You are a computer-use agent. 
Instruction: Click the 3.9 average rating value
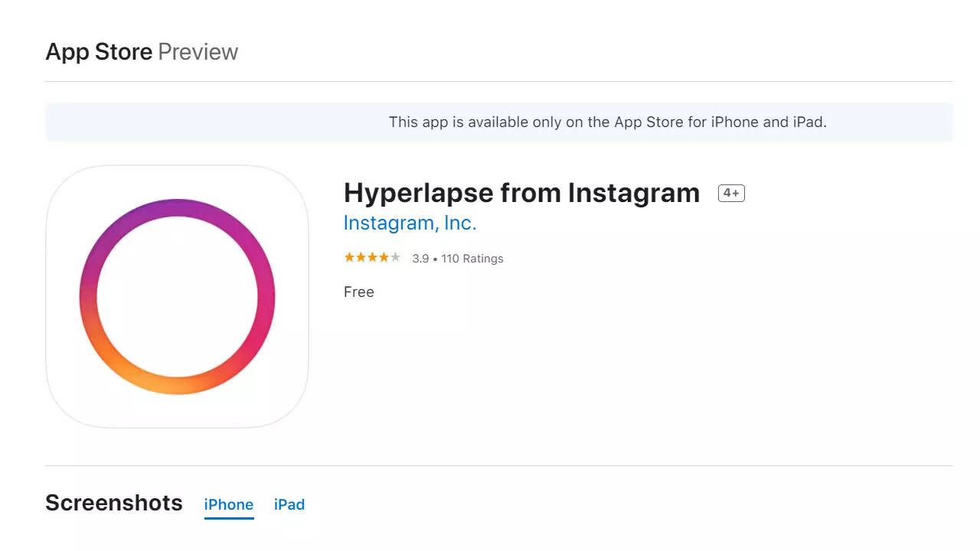[420, 258]
